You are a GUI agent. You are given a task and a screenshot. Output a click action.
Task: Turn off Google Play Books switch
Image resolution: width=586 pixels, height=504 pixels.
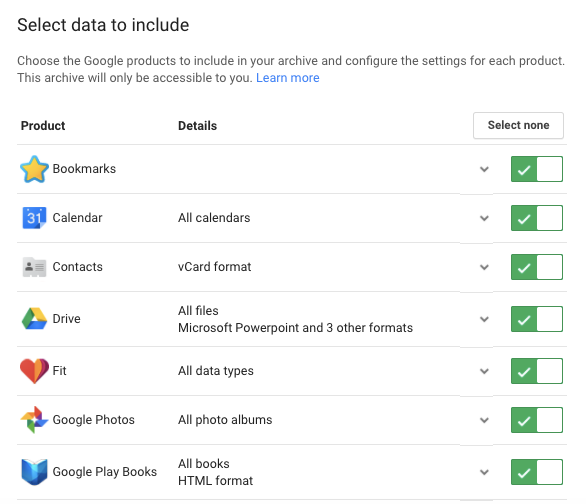coord(537,471)
